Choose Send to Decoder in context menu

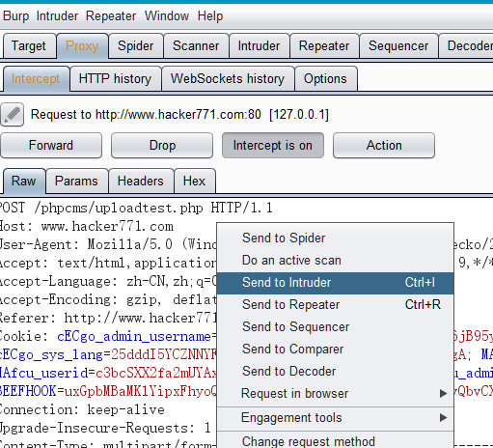point(335,372)
